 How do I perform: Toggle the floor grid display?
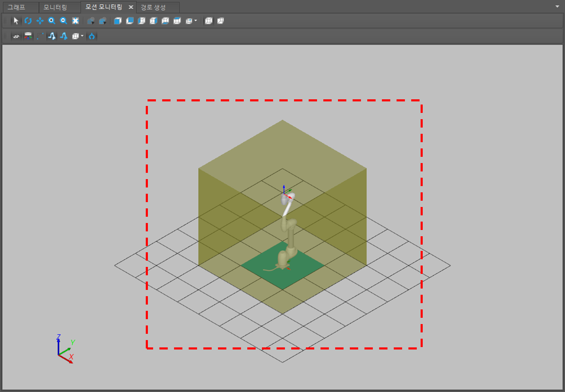tap(16, 36)
